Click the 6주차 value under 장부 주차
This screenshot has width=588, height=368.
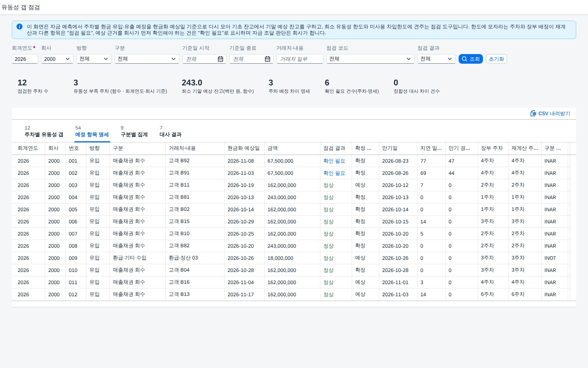(x=487, y=294)
